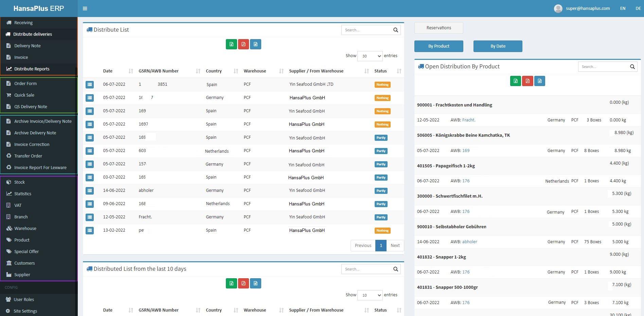Change Show entries from 30 to another value
Viewport: 644px width, 316px height.
pyautogui.click(x=370, y=56)
